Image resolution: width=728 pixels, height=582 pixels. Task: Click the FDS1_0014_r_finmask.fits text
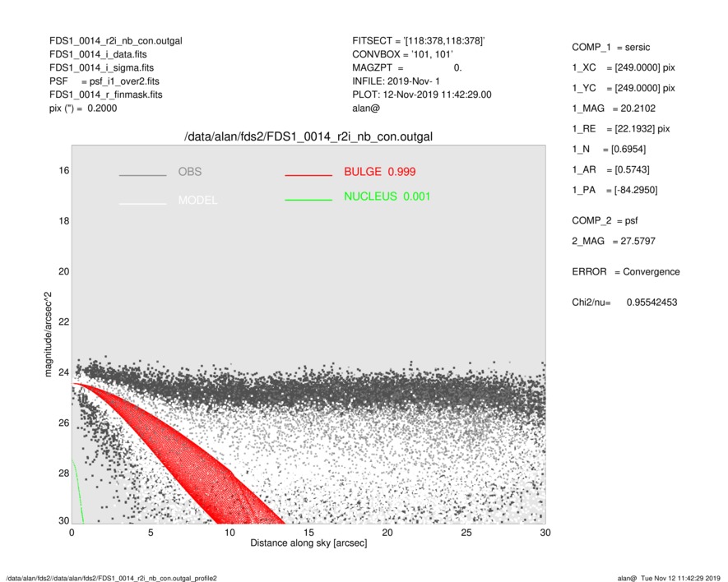[106, 95]
